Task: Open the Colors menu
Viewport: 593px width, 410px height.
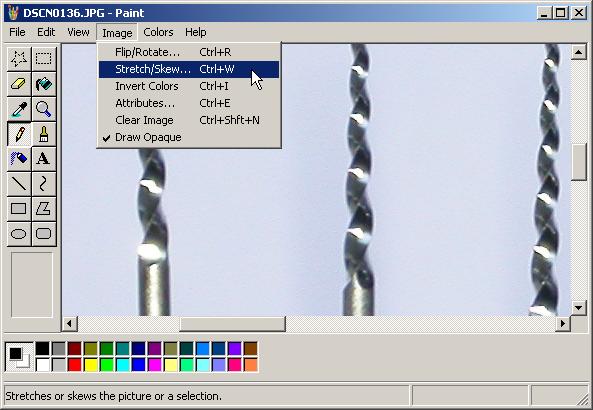Action: [158, 33]
